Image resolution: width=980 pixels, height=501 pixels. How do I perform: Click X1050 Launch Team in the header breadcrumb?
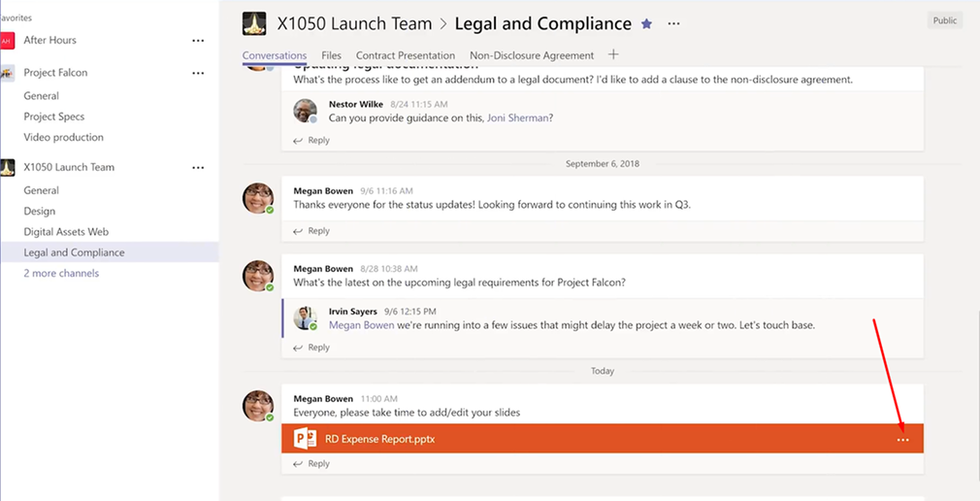pos(354,23)
